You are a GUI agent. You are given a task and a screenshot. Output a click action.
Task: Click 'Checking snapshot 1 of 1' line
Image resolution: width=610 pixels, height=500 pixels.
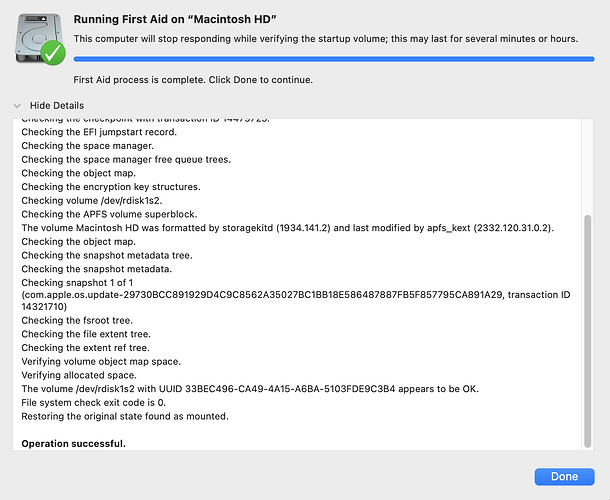77,282
